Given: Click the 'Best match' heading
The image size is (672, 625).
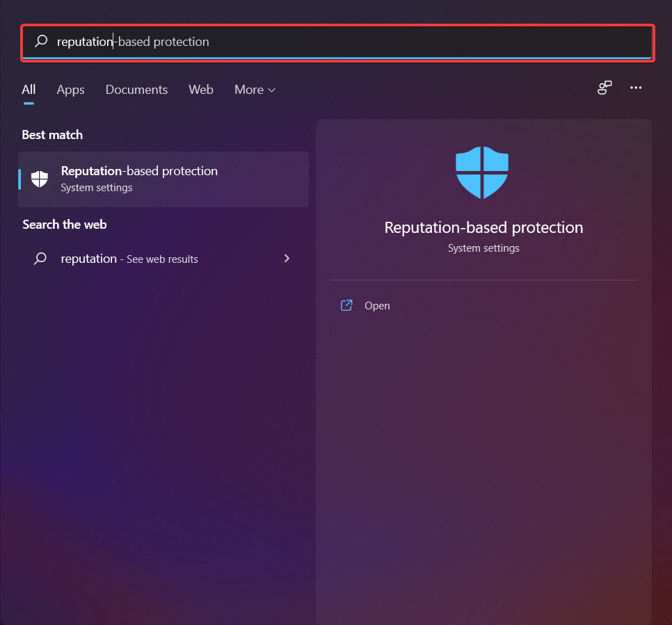Looking at the screenshot, I should (x=52, y=135).
